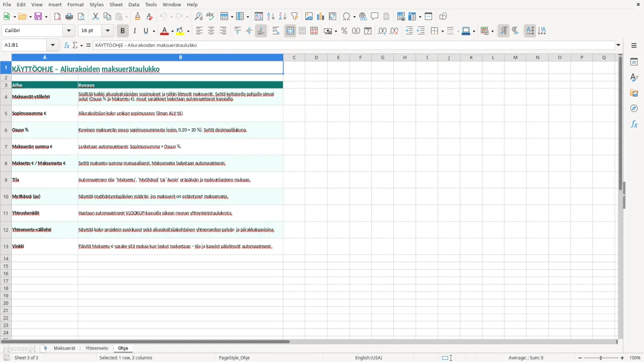Click Background Color yellow highlighter
This screenshot has height=362, width=644.
tap(180, 31)
